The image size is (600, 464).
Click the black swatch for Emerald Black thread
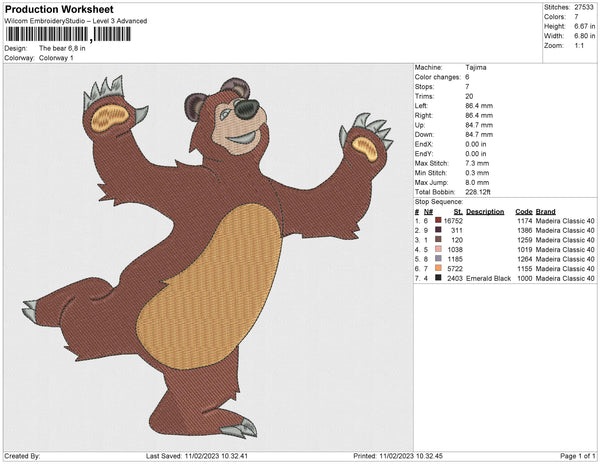coord(438,278)
